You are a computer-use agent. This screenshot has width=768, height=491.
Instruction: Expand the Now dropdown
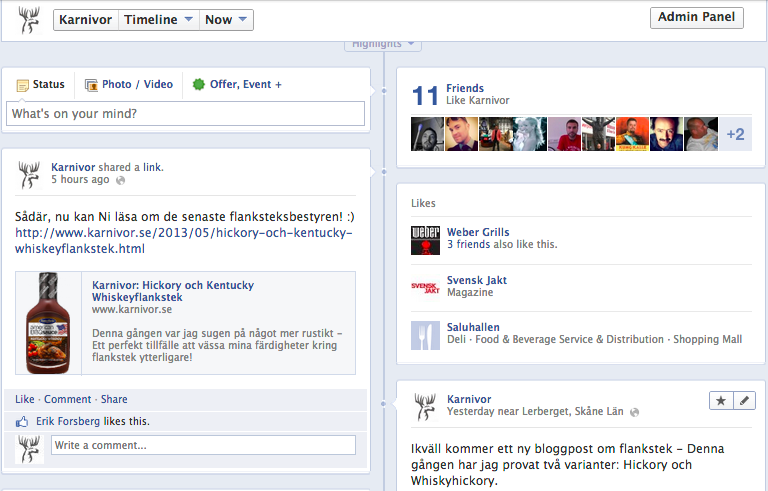tap(226, 20)
